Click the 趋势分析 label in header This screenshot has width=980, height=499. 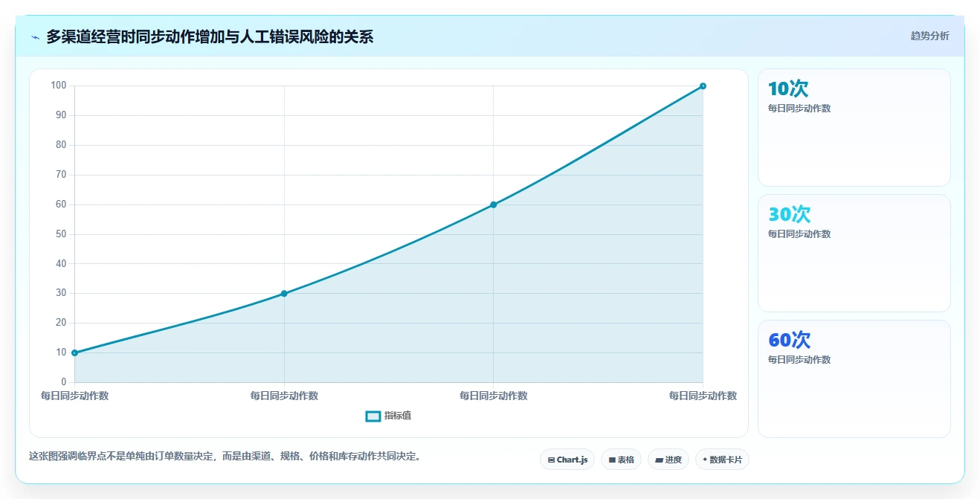(929, 36)
